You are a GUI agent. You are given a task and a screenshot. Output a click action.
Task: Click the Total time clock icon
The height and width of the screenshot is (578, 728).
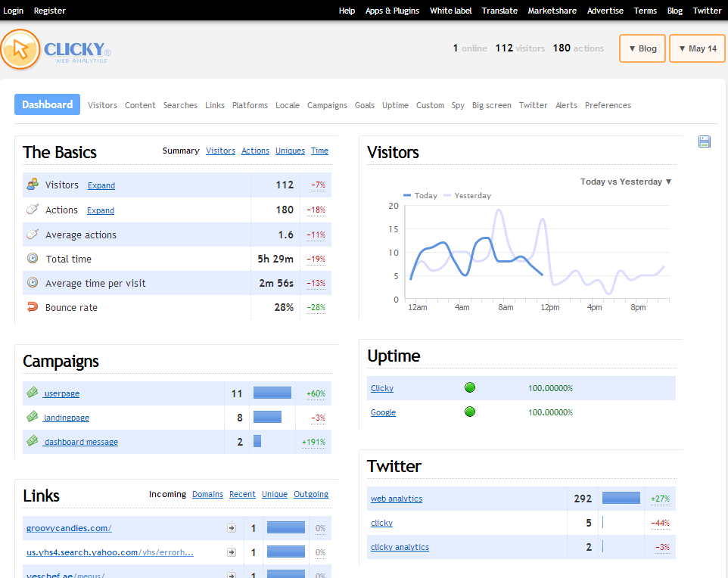click(x=33, y=259)
